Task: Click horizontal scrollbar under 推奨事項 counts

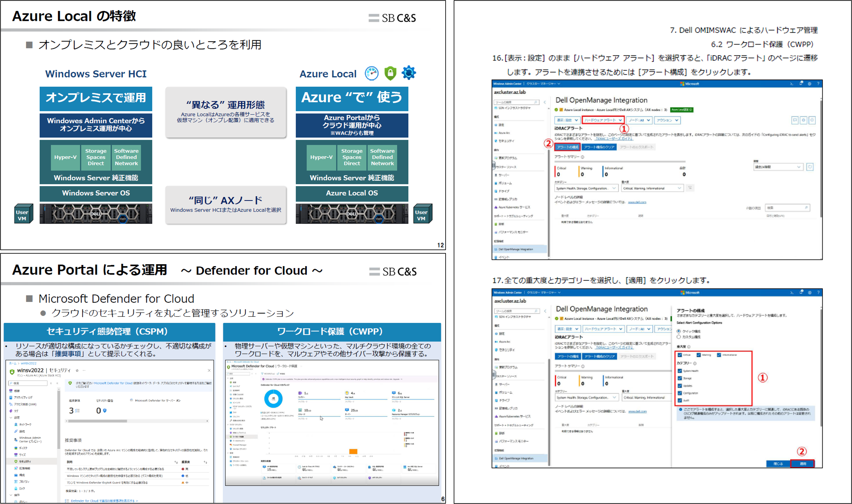Action: coord(137,421)
